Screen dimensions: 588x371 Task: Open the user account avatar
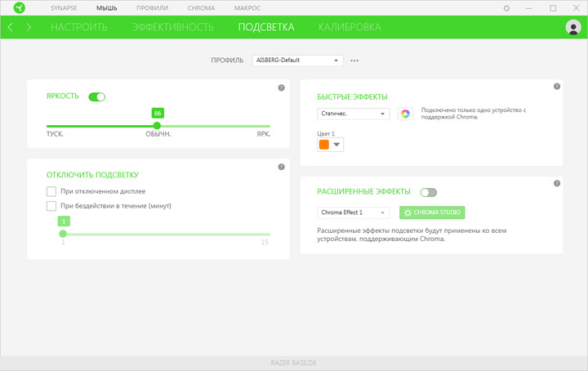coord(573,27)
